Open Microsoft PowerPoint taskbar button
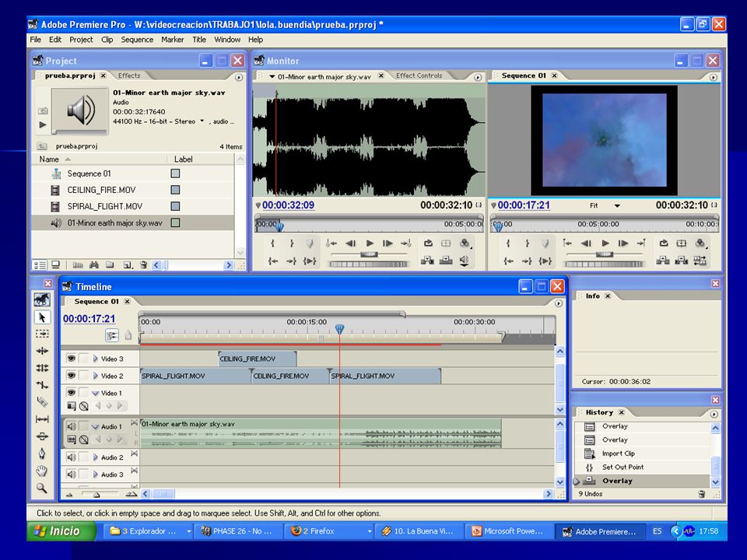This screenshot has height=560, width=747. [509, 531]
